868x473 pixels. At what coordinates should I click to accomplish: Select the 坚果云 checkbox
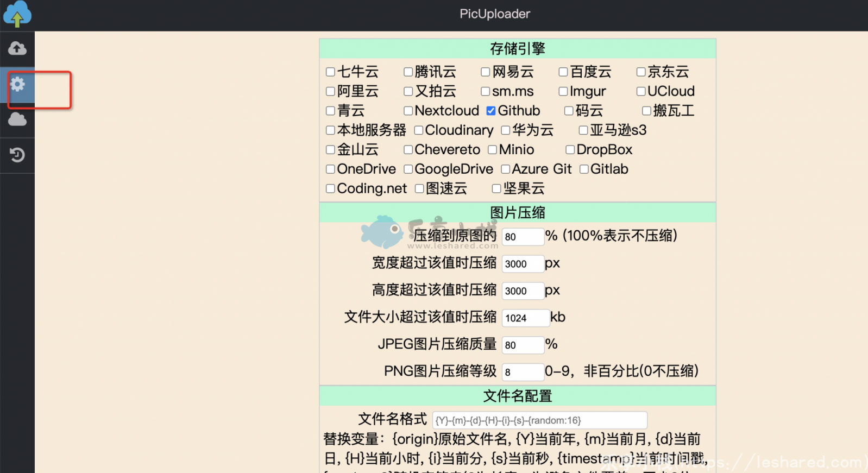[x=496, y=188]
